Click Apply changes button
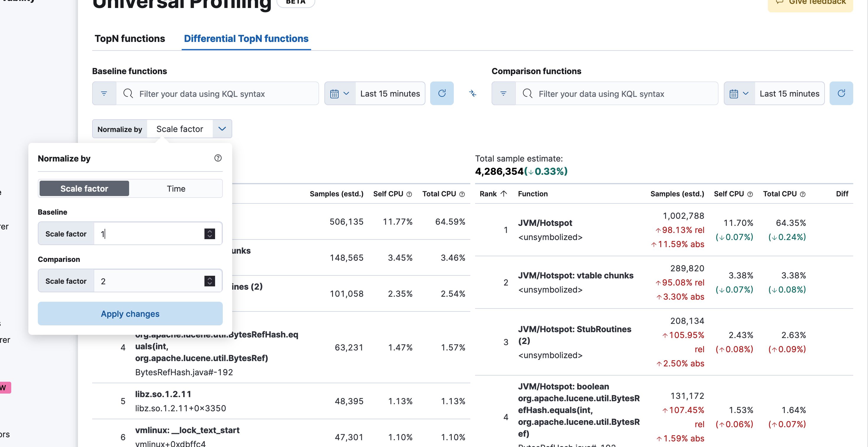 pyautogui.click(x=130, y=314)
